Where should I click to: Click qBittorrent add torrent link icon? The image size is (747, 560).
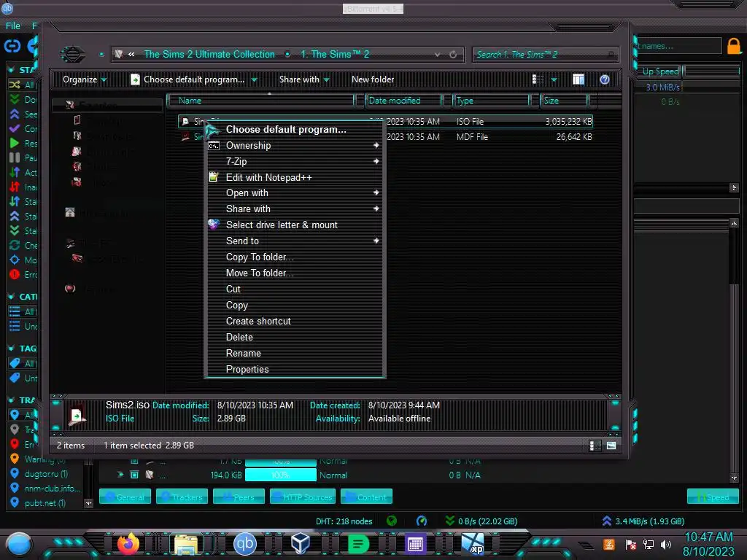[x=12, y=46]
